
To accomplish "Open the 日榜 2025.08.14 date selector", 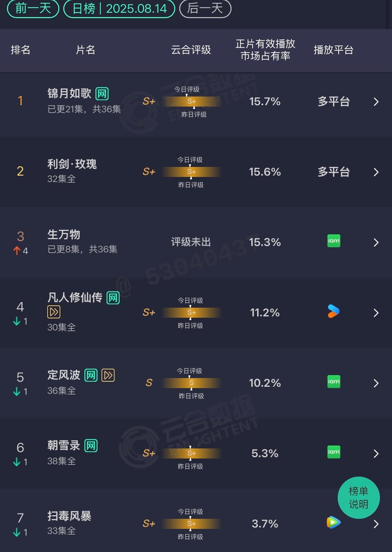I will [119, 8].
